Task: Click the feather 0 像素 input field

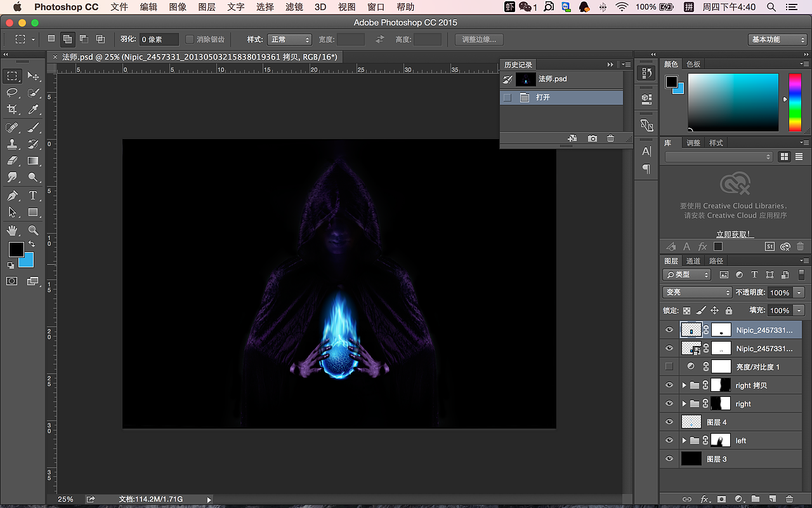Action: coord(159,39)
